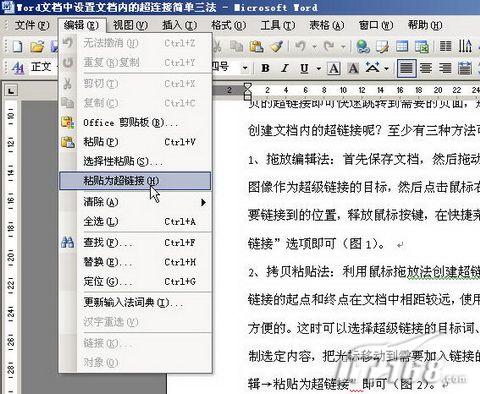Click the Word title bar text

pos(167,7)
